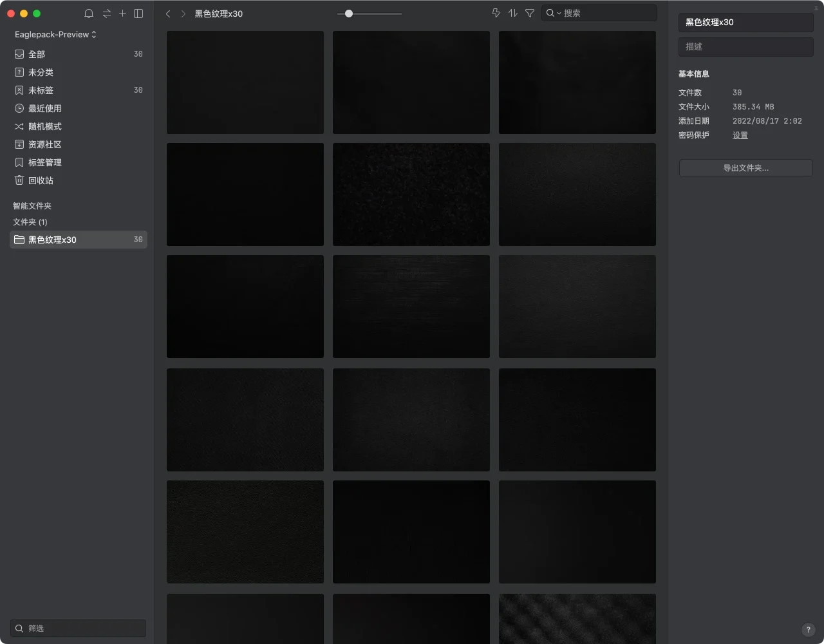Screen dimensions: 824x644
Task: Go forward with right arrow
Action: (183, 14)
